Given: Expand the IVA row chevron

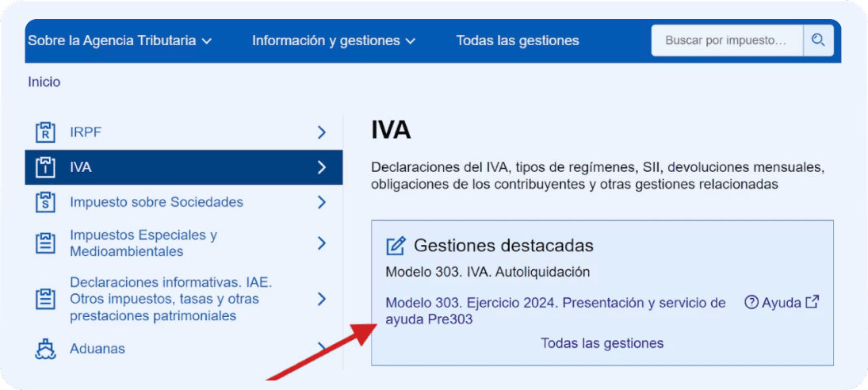Looking at the screenshot, I should point(322,167).
